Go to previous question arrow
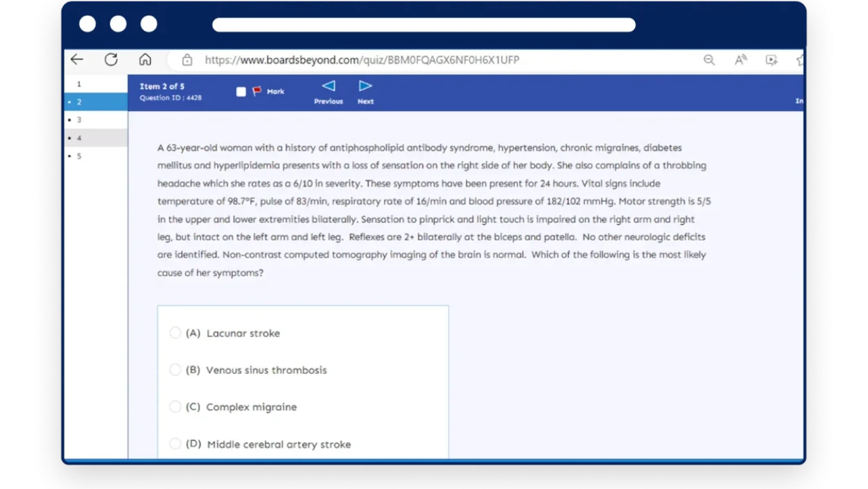The image size is (868, 489). coord(329,86)
